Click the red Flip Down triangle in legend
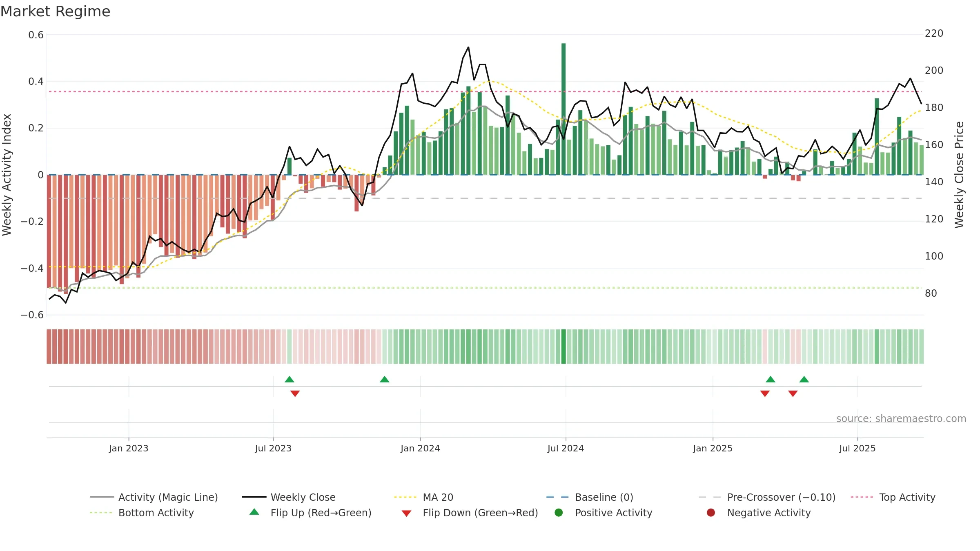Viewport: 980px width, 551px height. [406, 513]
